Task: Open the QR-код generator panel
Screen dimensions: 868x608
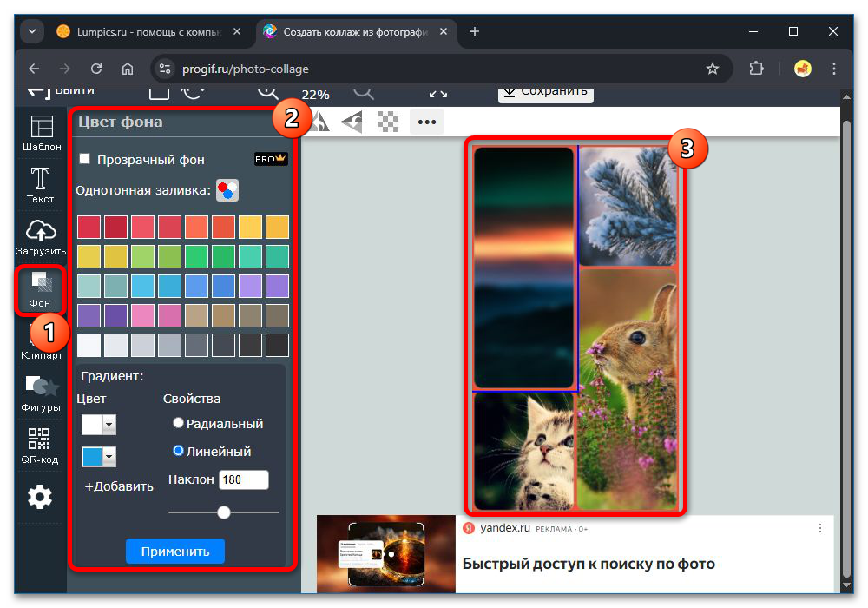Action: pyautogui.click(x=39, y=446)
